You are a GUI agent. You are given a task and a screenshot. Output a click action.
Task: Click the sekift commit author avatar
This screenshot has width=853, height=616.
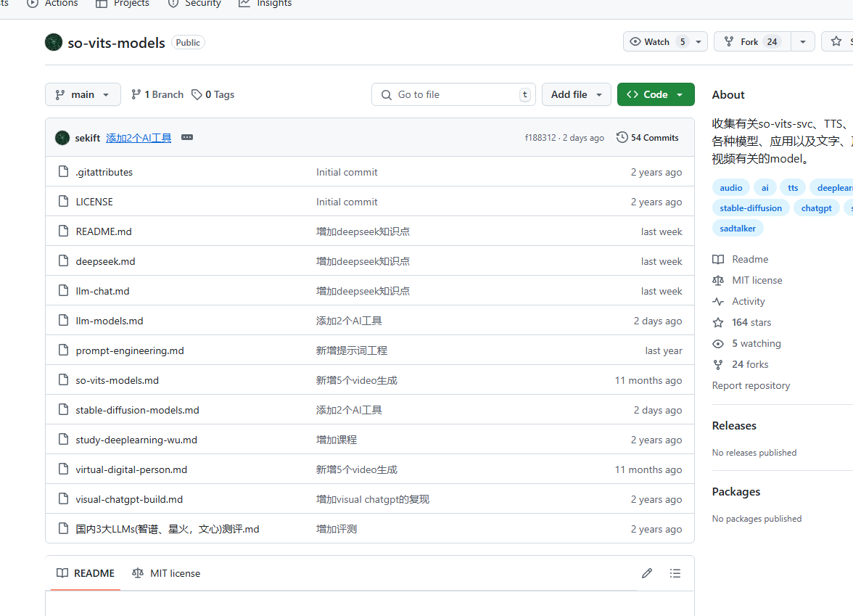coord(62,138)
